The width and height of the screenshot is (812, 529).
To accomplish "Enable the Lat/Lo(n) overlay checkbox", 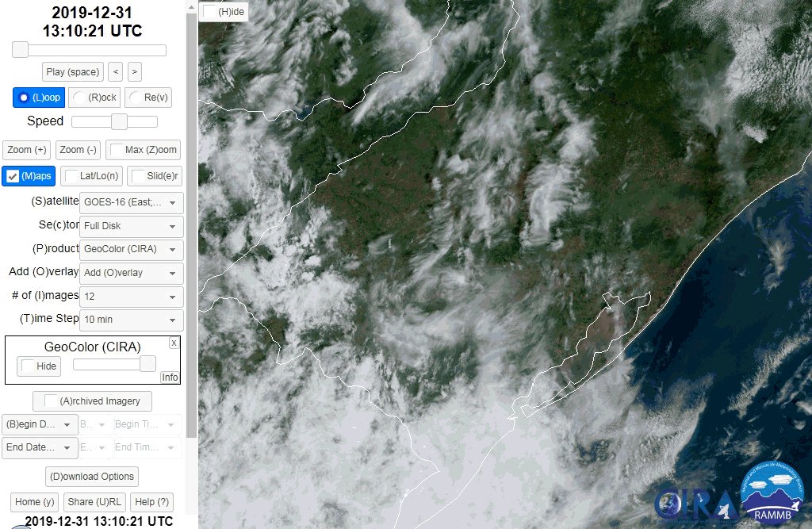I will (90, 176).
